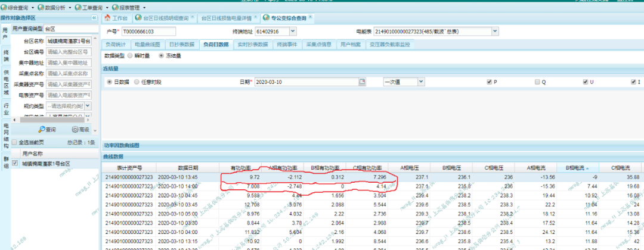Click the 台区编号 input field
Screen dimensions: 644x250
click(69, 52)
